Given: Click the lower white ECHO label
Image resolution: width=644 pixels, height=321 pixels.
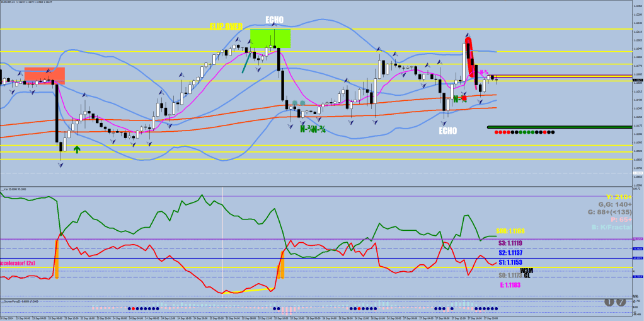Looking at the screenshot, I should click(447, 131).
